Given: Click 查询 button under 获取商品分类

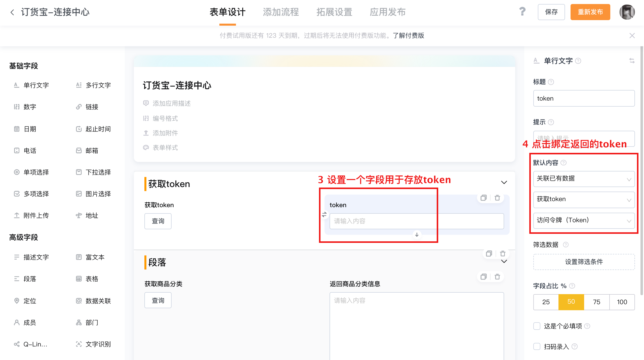Looking at the screenshot, I should click(158, 300).
